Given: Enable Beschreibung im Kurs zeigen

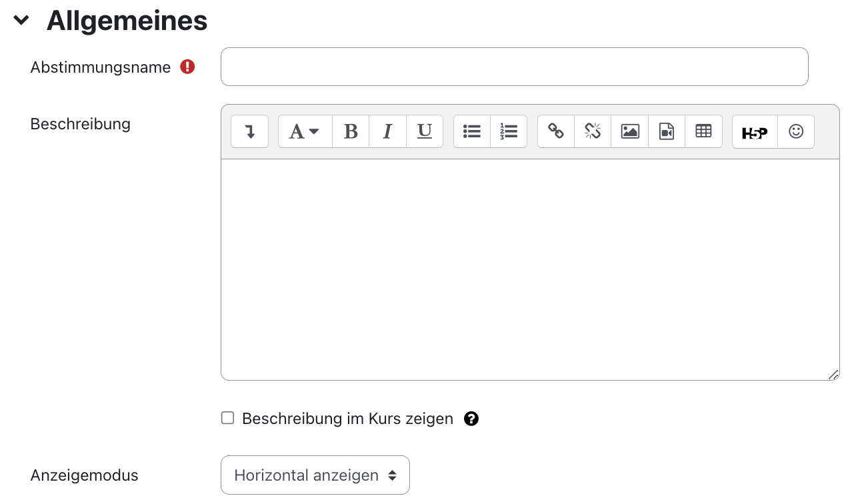Looking at the screenshot, I should click(227, 418).
